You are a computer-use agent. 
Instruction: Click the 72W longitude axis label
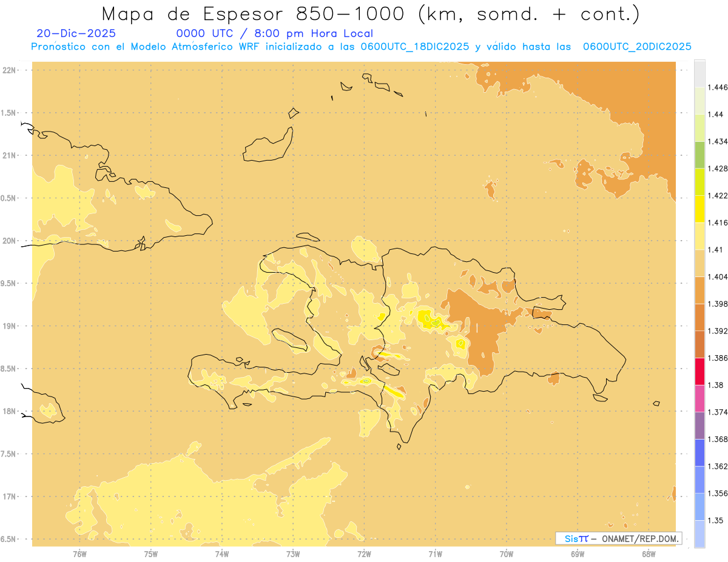(x=365, y=554)
